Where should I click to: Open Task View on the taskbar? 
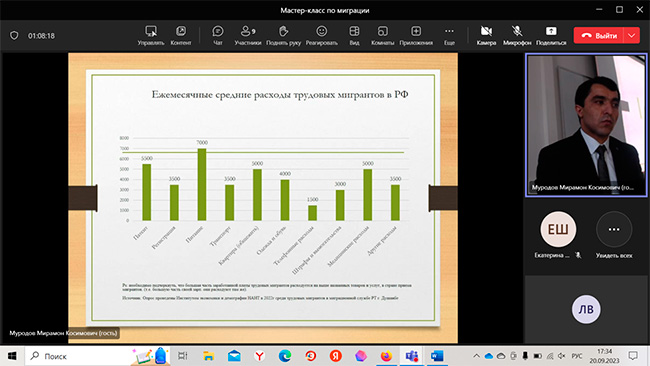pos(182,356)
